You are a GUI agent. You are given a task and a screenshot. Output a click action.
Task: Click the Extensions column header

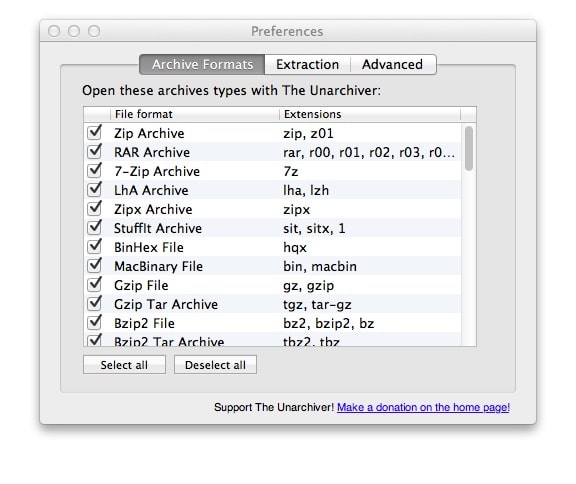[370, 114]
